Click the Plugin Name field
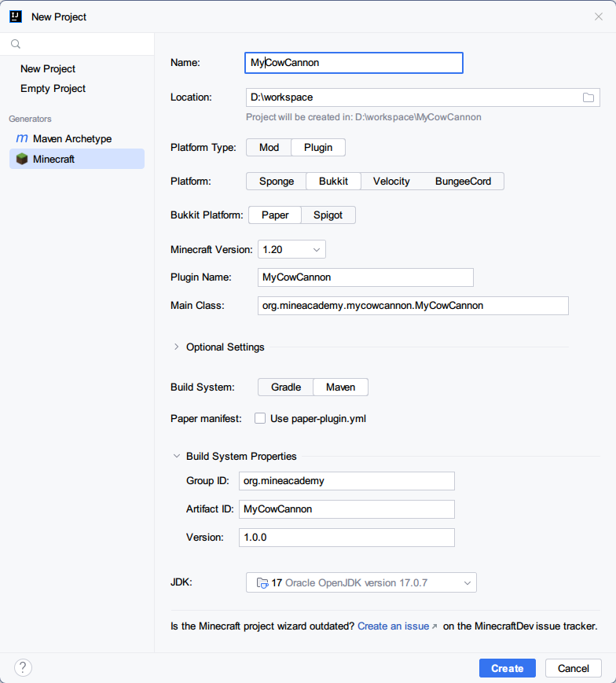The width and height of the screenshot is (616, 683). (365, 277)
